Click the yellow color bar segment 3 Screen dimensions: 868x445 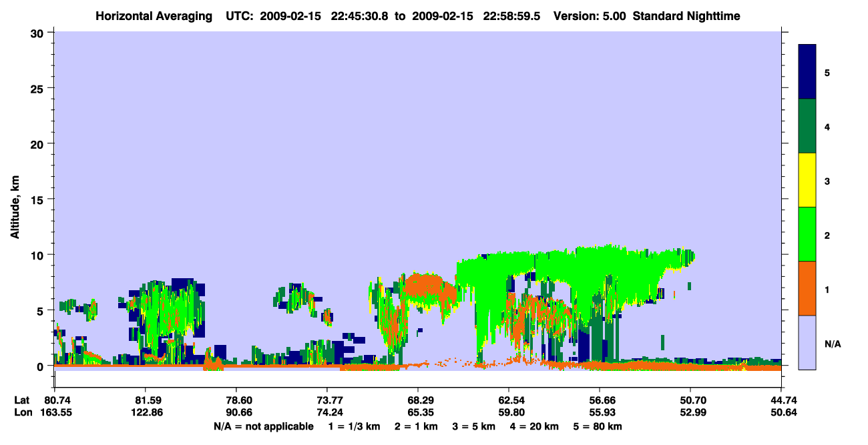[807, 180]
